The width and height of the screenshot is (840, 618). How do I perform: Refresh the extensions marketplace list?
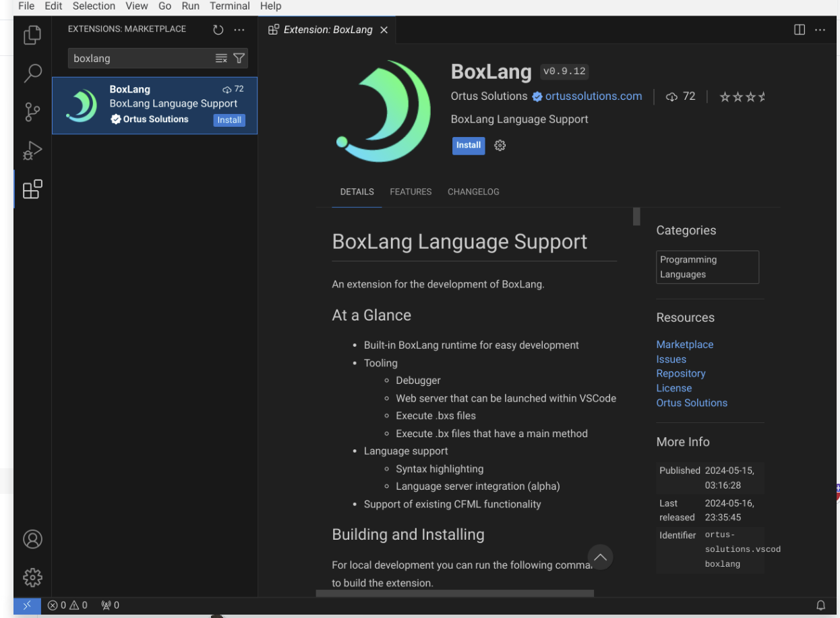(218, 30)
